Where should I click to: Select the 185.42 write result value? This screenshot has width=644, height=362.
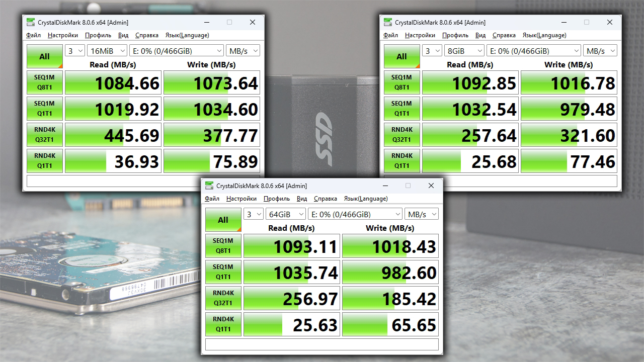(390, 298)
